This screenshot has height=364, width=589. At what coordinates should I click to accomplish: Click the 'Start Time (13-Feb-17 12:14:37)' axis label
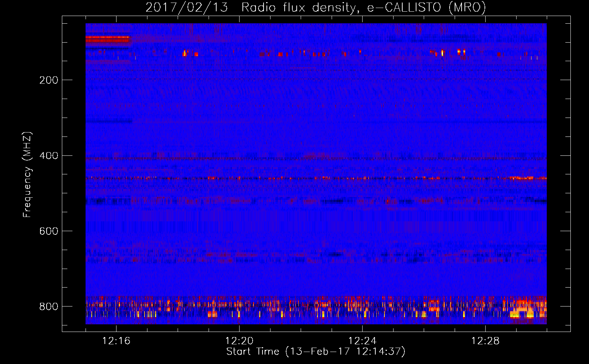pos(316,352)
